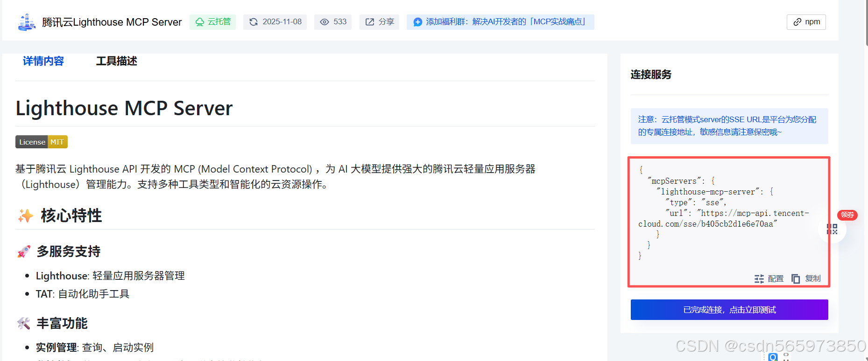Click the 丰富功能 heading

[x=62, y=323]
